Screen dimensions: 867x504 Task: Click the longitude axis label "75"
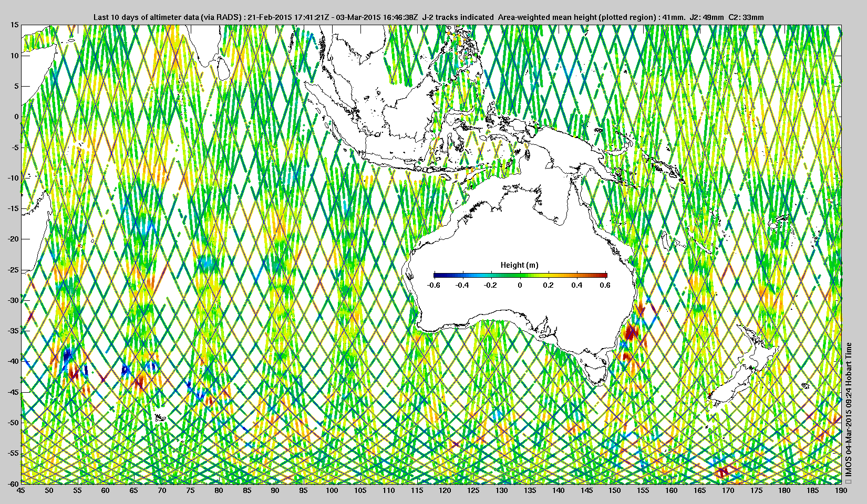(x=190, y=490)
